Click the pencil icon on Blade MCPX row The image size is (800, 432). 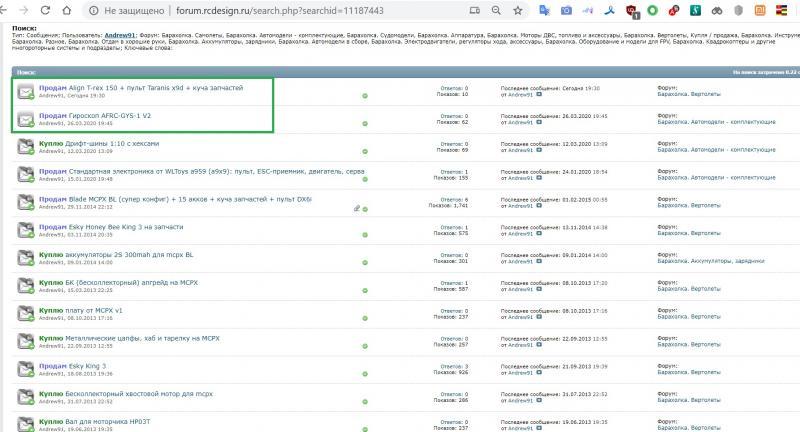click(357, 208)
